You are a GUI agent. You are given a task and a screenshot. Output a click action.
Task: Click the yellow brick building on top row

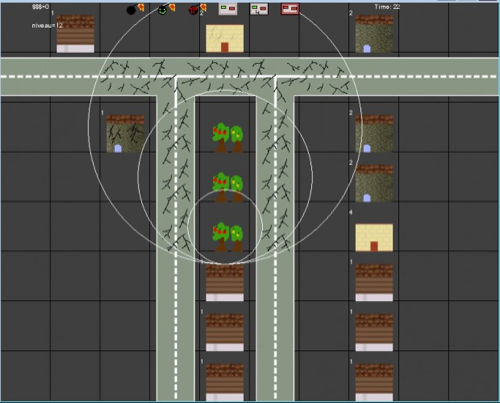(225, 38)
